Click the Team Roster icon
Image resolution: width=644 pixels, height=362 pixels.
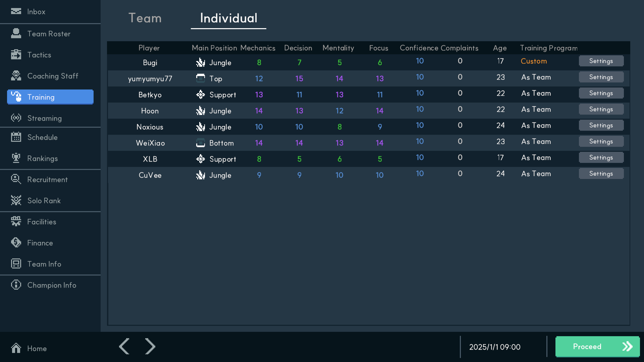16,33
